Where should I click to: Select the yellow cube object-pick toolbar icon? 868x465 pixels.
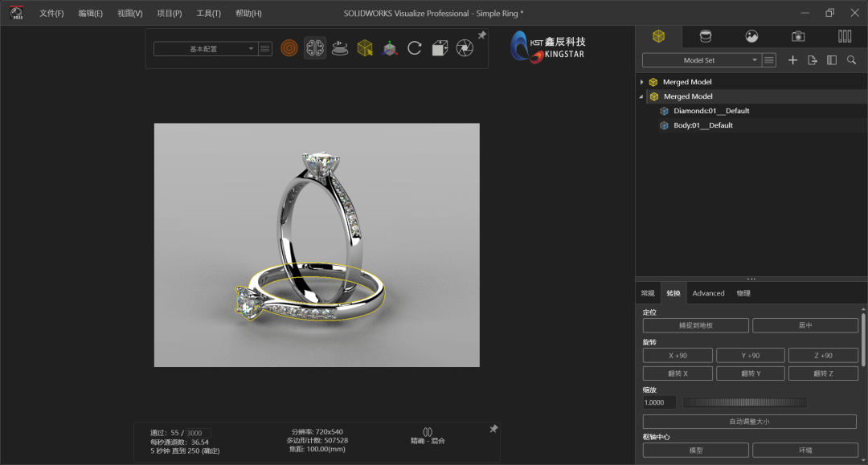365,48
